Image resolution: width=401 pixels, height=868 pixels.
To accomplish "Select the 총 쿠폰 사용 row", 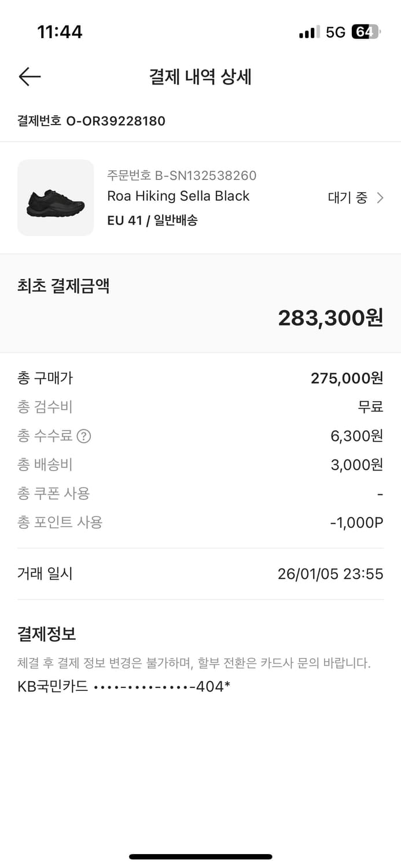I will click(200, 494).
